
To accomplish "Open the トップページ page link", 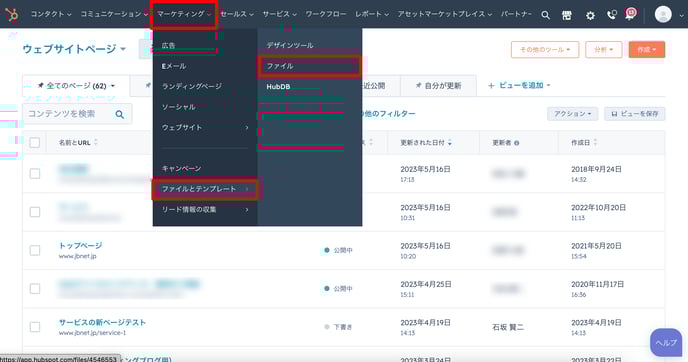I will (80, 246).
